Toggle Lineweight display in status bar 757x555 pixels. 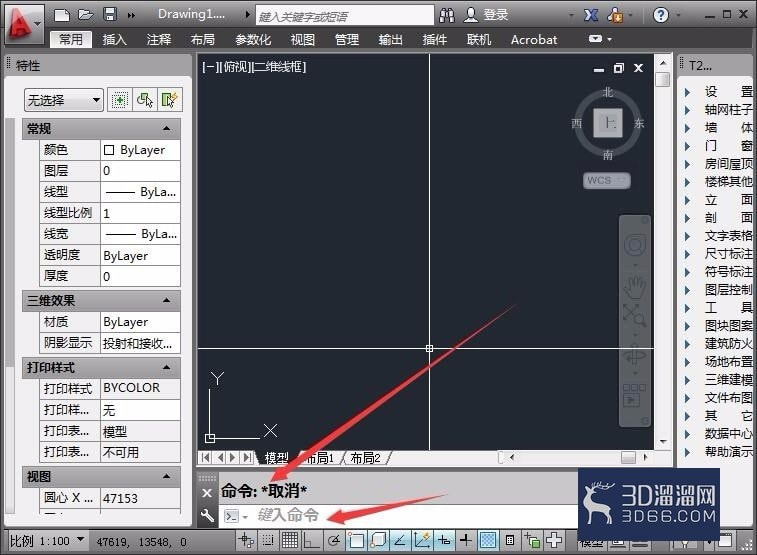pyautogui.click(x=466, y=540)
